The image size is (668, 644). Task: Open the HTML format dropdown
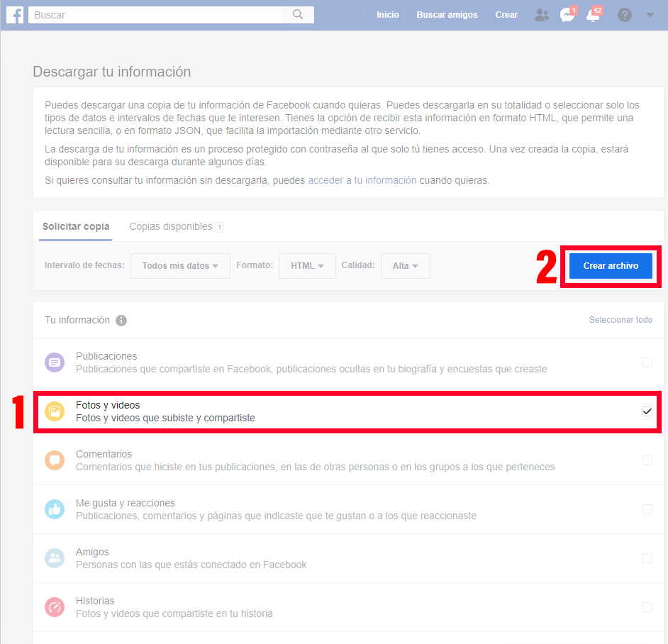[x=307, y=265]
